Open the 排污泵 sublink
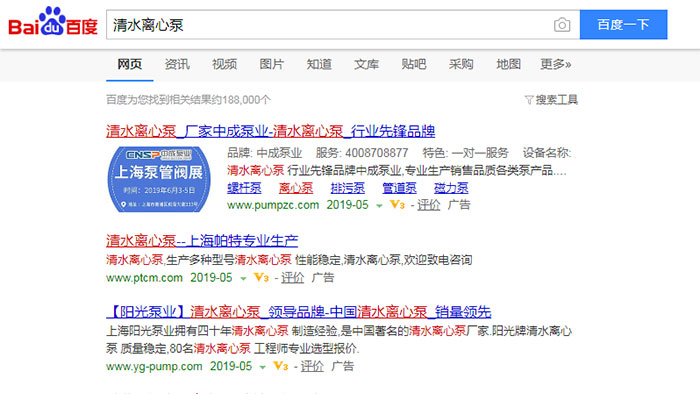The width and height of the screenshot is (700, 394). tap(348, 188)
